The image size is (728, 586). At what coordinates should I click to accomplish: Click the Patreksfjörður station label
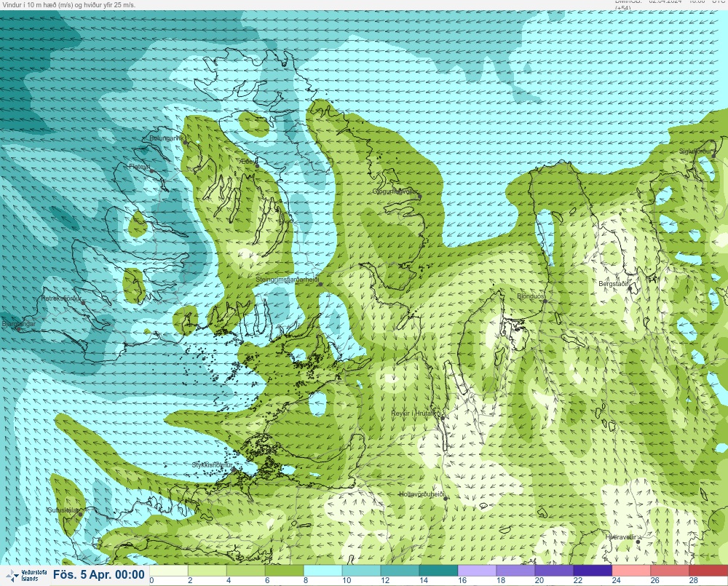pyautogui.click(x=61, y=298)
